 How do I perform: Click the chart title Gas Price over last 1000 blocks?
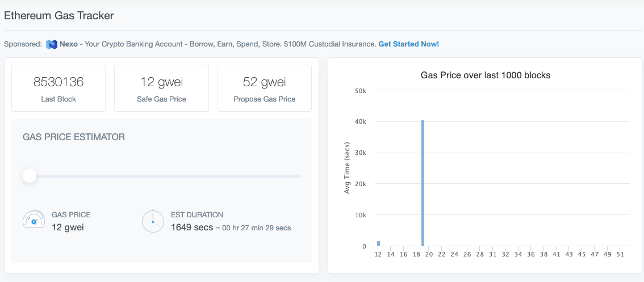pos(486,75)
